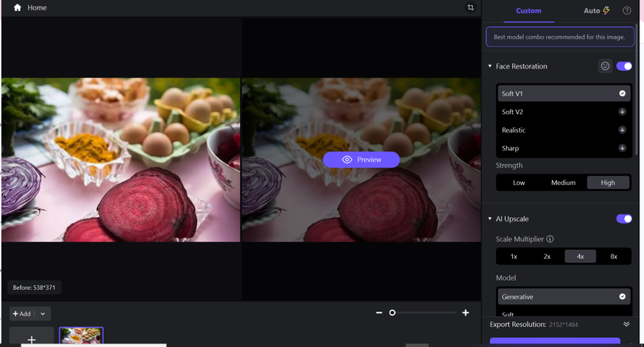This screenshot has width=644, height=347.
Task: Click the Home house icon
Action: point(17,8)
